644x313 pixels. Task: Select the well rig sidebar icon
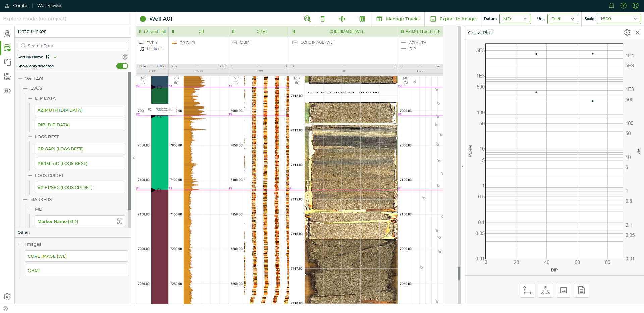tap(7, 33)
